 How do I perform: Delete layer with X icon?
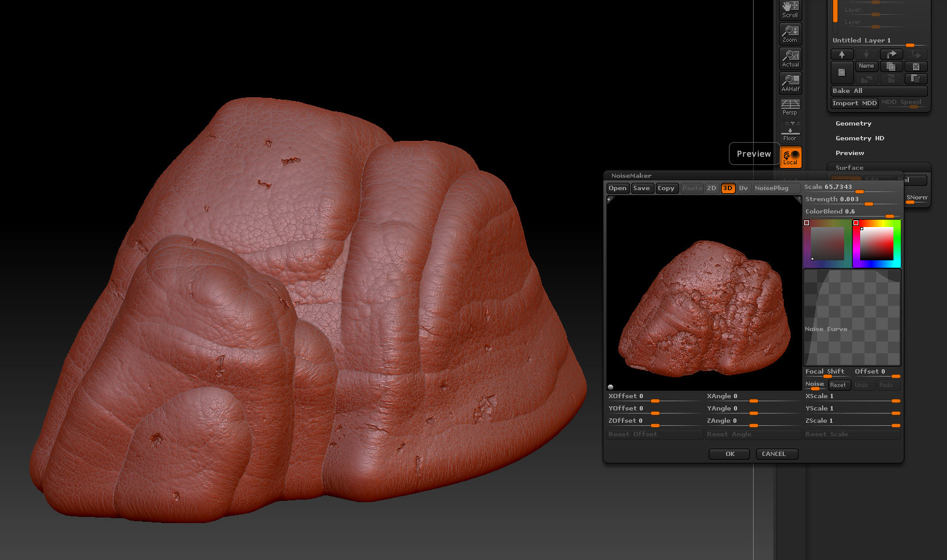(x=916, y=66)
